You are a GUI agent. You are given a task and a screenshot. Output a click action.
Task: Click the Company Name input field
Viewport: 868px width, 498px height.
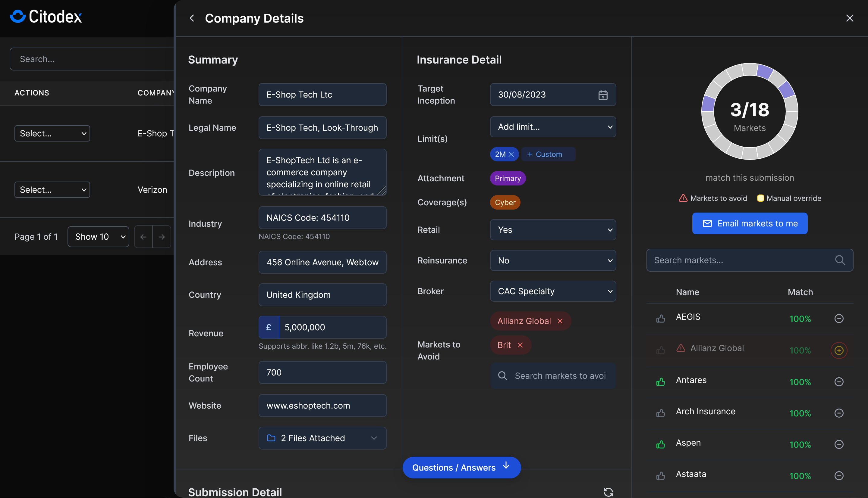(322, 95)
